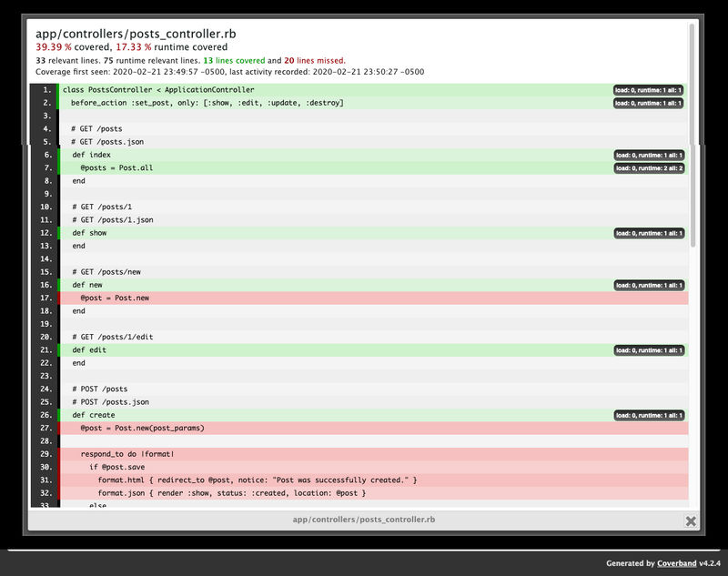Click the '39.39 %' covered percentage
This screenshot has height=576, width=728.
54,47
